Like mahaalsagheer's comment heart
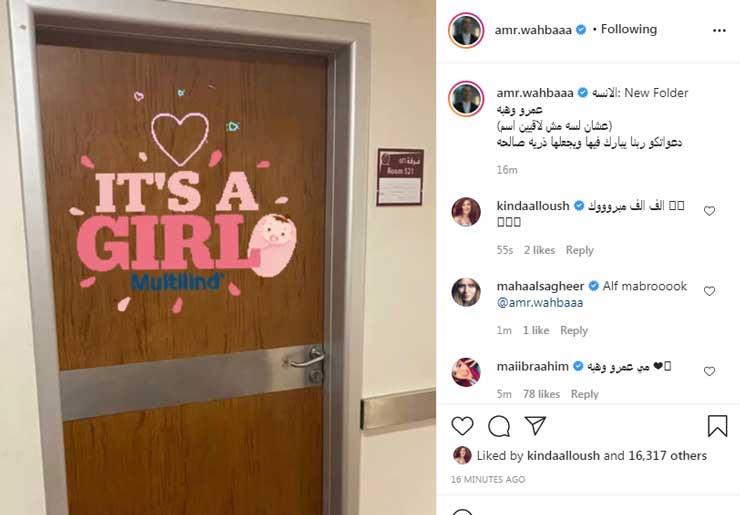The image size is (740, 515). click(709, 291)
